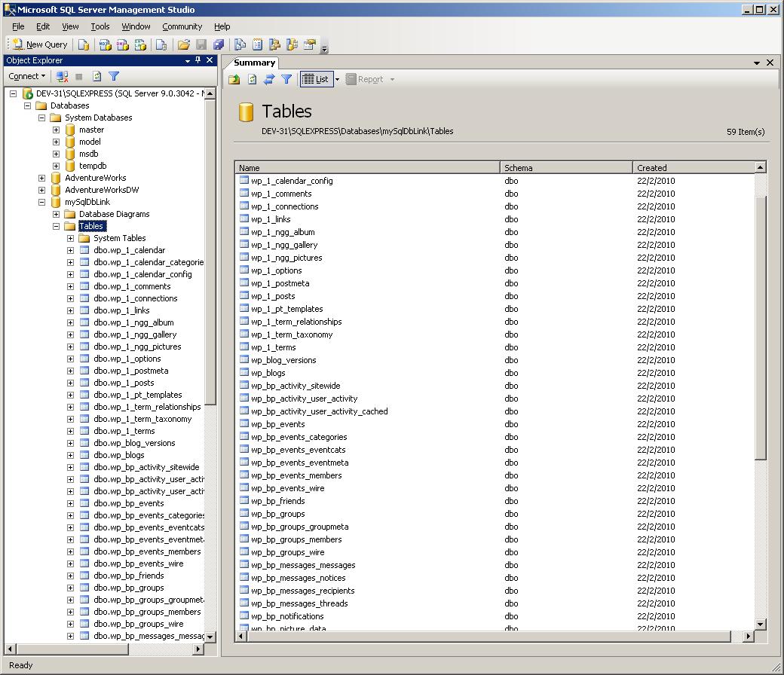Open Analysis Services XMLA Query
The height and width of the screenshot is (675, 784).
coord(140,45)
